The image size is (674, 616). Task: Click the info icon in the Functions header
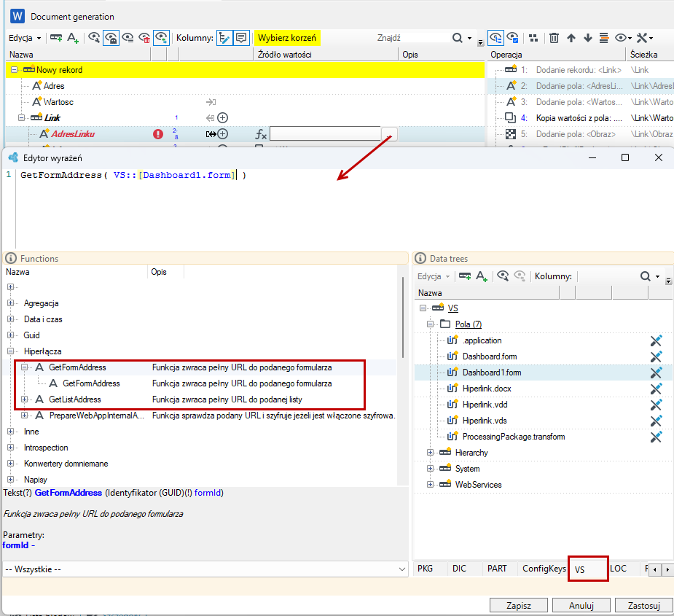coord(11,258)
